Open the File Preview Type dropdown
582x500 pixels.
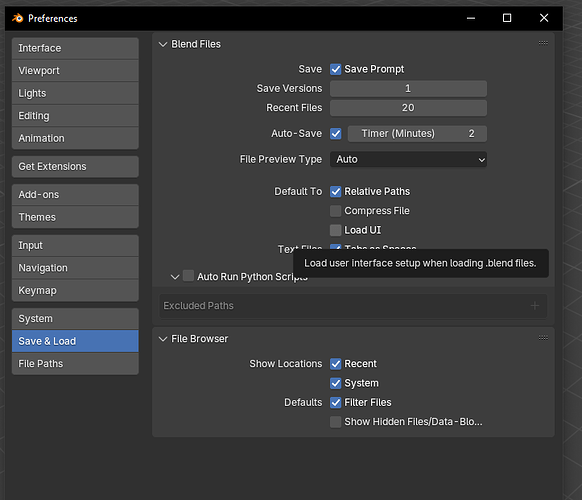(x=408, y=160)
